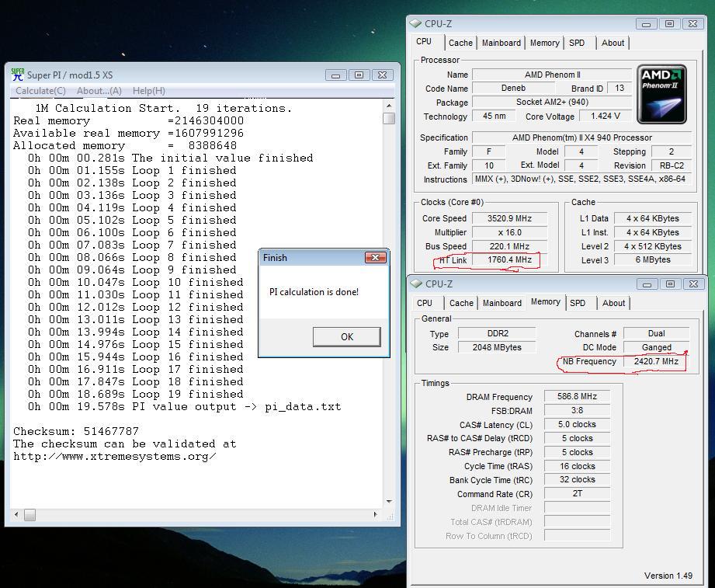715x588 pixels.
Task: Minimize the Super PI window
Action: (x=336, y=75)
